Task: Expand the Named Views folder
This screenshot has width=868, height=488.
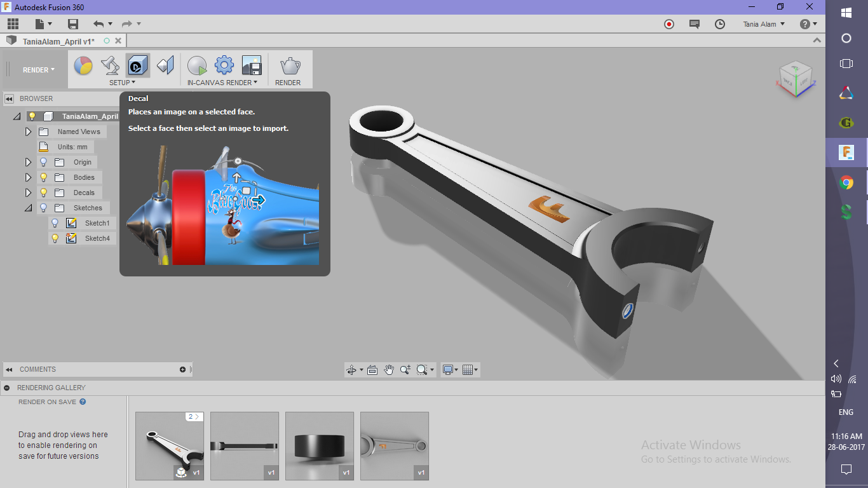Action: 28,132
